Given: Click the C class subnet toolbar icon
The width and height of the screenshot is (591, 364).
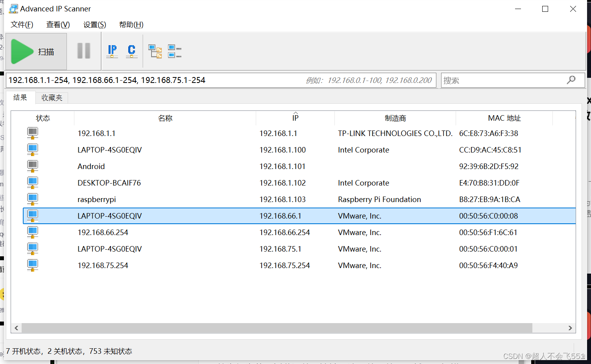Looking at the screenshot, I should click(x=132, y=51).
